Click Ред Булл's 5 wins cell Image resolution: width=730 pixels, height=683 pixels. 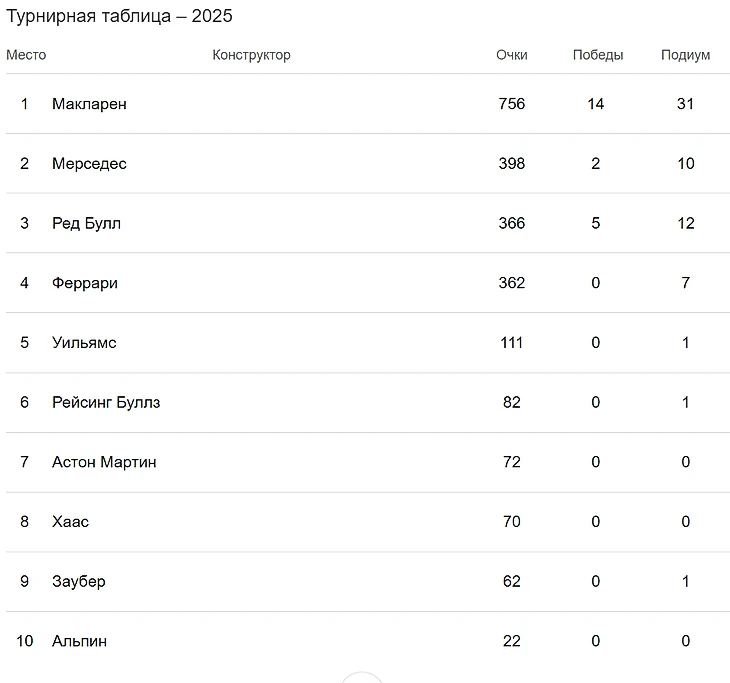point(596,223)
